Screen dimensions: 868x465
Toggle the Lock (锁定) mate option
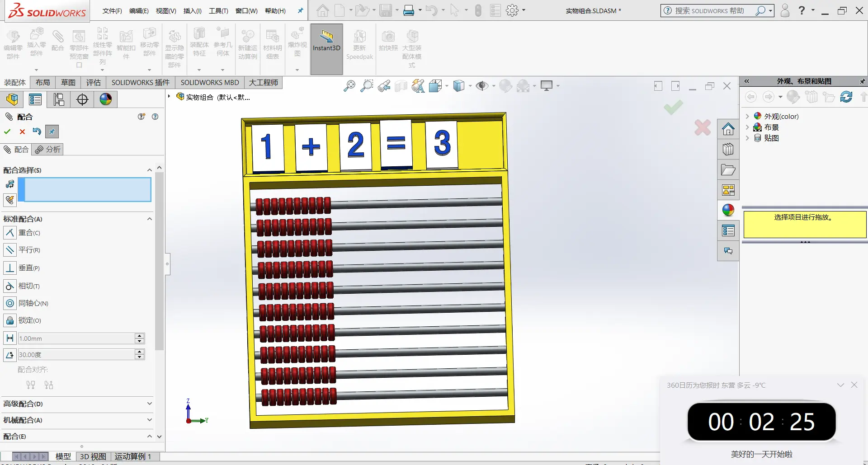[9, 320]
